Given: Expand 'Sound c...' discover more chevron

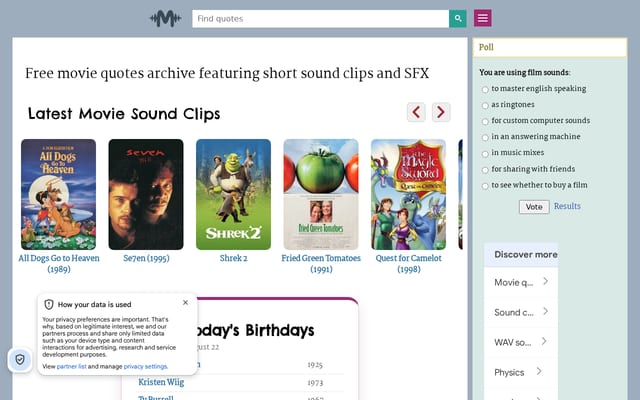Looking at the screenshot, I should (x=546, y=311).
